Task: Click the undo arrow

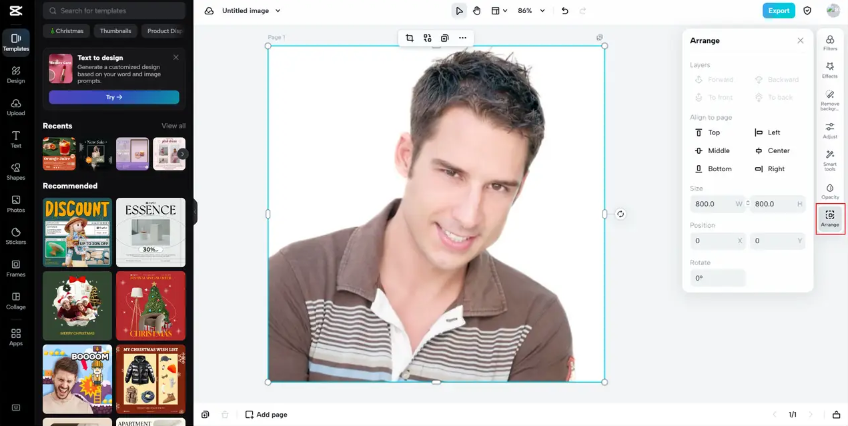Action: pyautogui.click(x=565, y=11)
